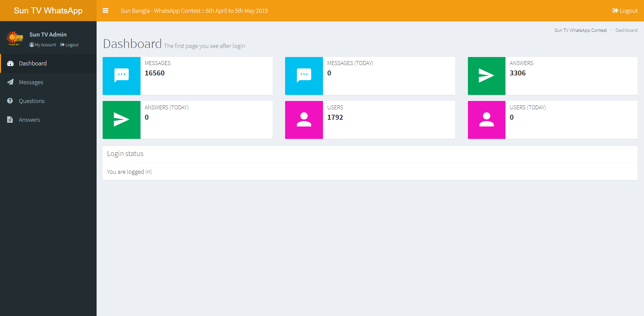Open the Answers sidebar item

click(x=29, y=120)
